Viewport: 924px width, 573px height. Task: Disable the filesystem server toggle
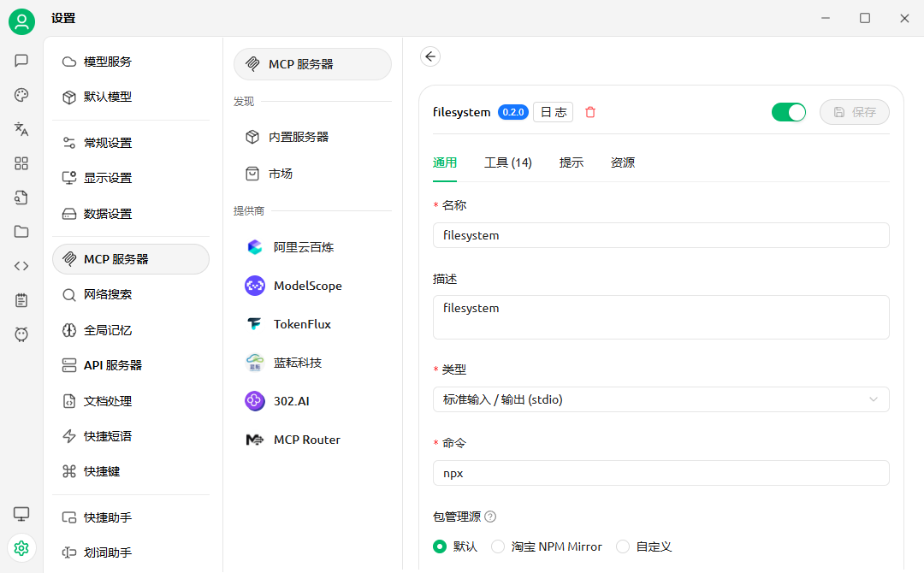pyautogui.click(x=788, y=112)
